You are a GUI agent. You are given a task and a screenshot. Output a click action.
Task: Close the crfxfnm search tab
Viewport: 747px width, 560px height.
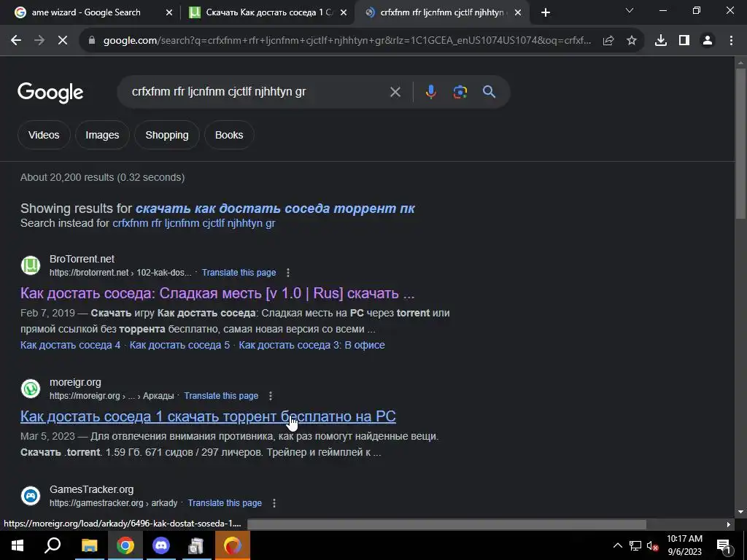(x=518, y=13)
